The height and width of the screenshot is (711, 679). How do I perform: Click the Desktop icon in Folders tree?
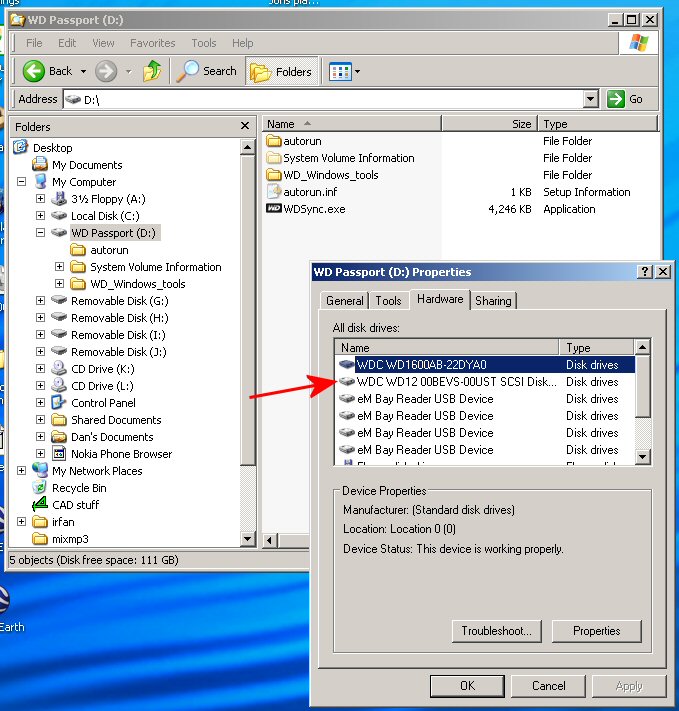pyautogui.click(x=20, y=147)
